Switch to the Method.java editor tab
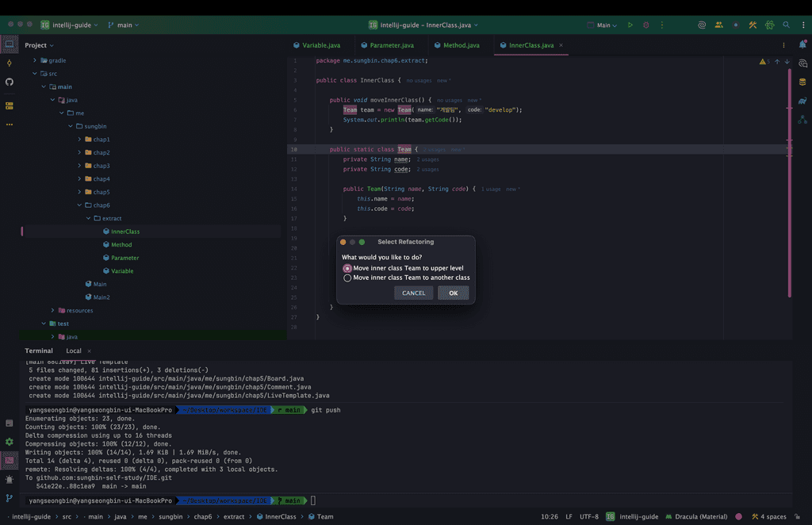The width and height of the screenshot is (812, 525). [461, 45]
